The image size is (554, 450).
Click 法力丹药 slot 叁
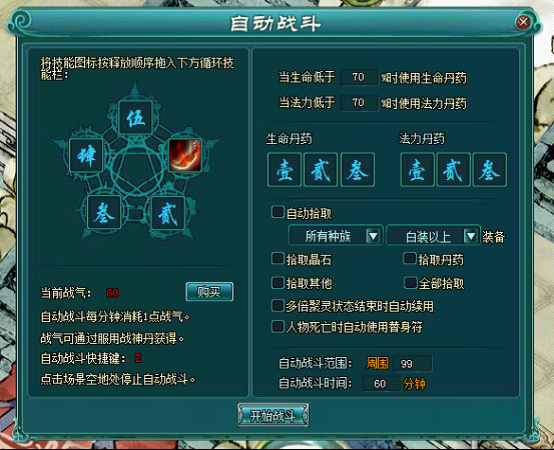click(x=490, y=170)
